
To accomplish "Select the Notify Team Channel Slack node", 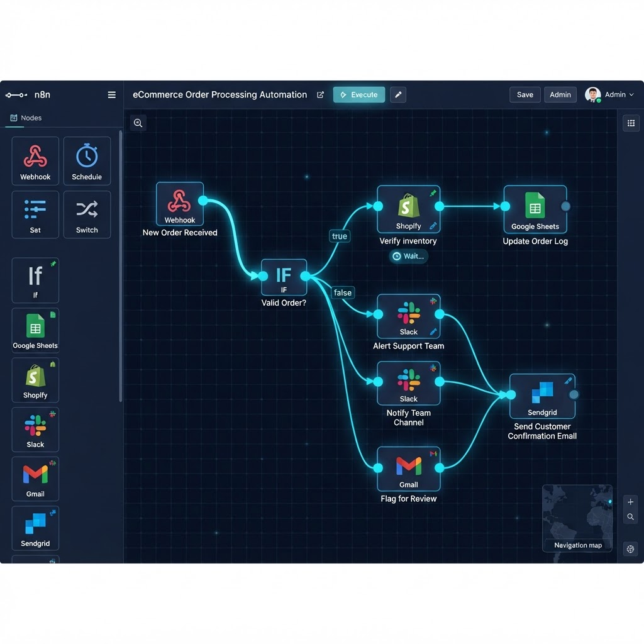I will coord(409,383).
